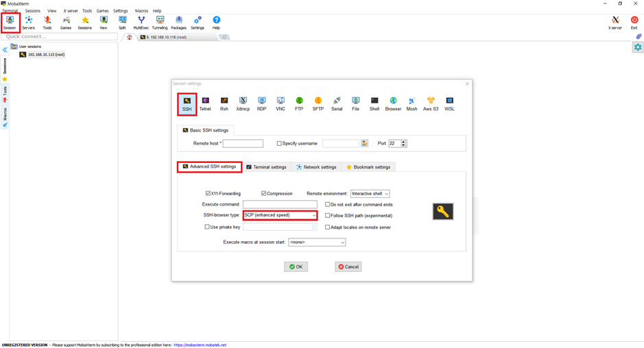
Task: Select Shell session type
Action: tap(374, 104)
